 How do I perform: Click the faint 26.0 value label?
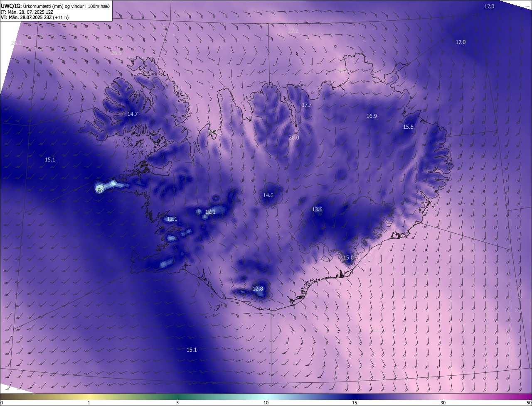coord(294,137)
